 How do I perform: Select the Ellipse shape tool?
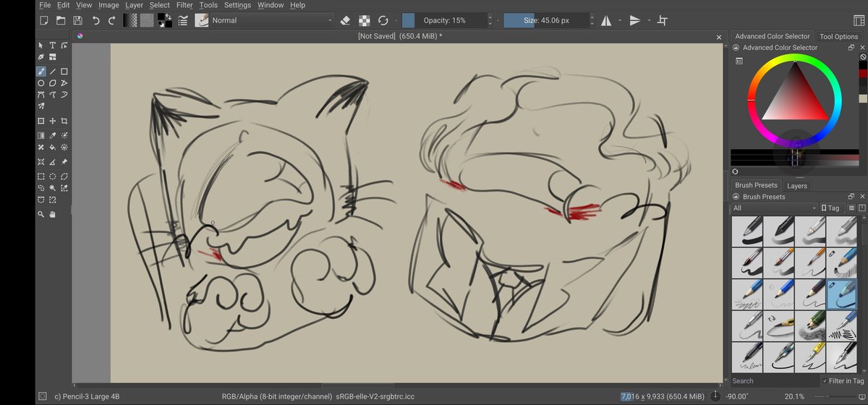(x=41, y=83)
